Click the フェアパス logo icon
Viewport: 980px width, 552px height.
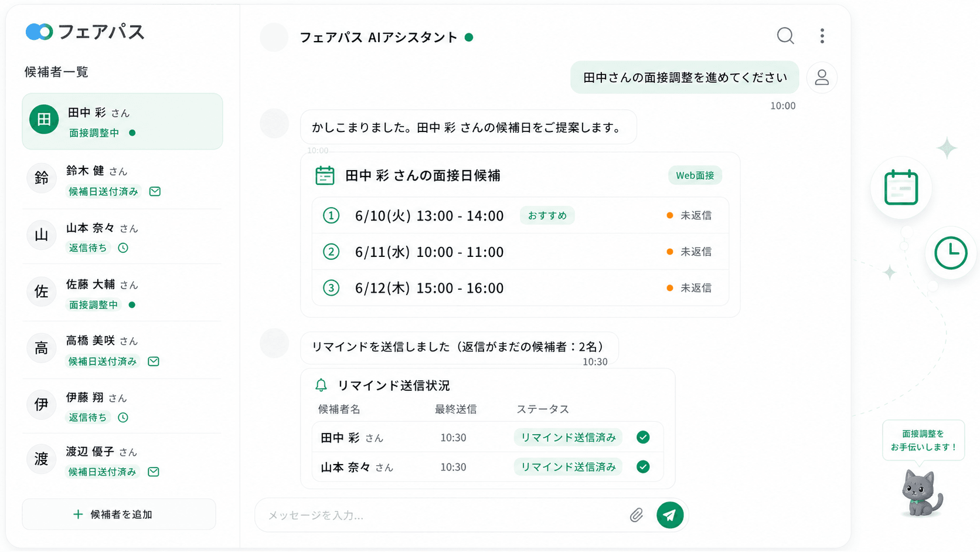click(x=39, y=32)
